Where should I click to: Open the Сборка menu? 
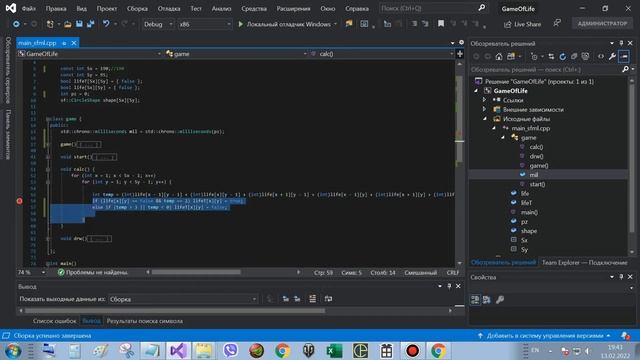[x=137, y=8]
